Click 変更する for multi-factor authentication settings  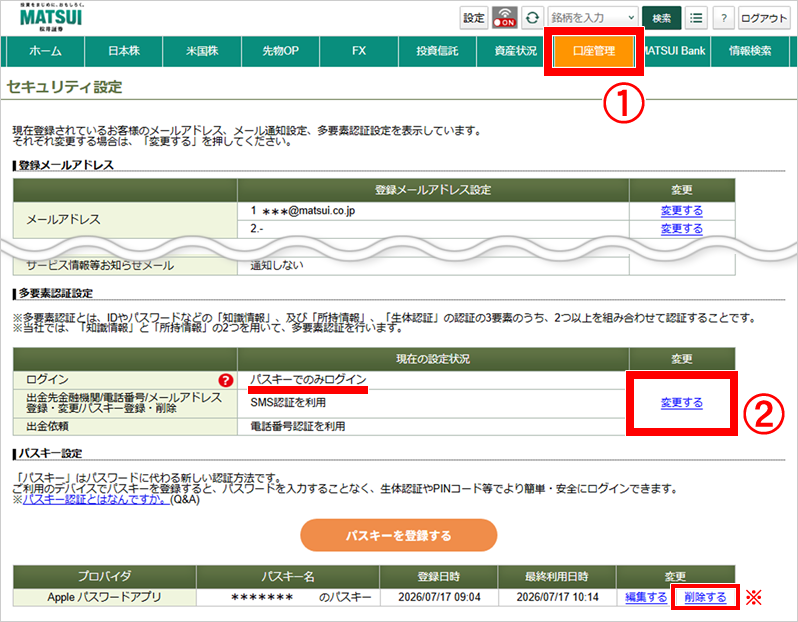tap(681, 403)
